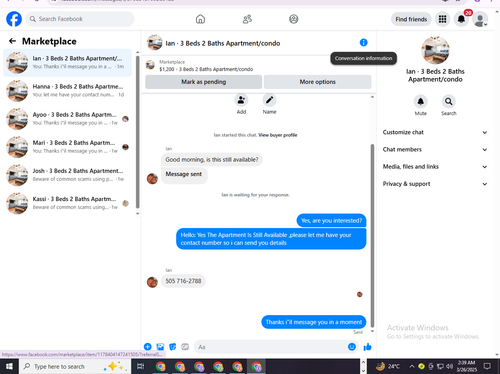The width and height of the screenshot is (500, 374).
Task: Click the Name edit pencil icon
Action: (269, 100)
